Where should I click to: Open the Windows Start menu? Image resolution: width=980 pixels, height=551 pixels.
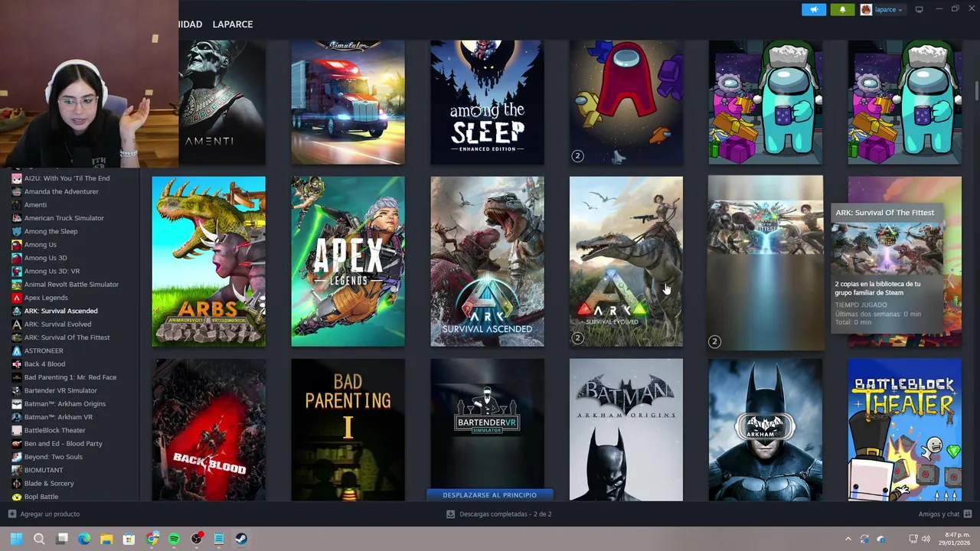pos(16,539)
